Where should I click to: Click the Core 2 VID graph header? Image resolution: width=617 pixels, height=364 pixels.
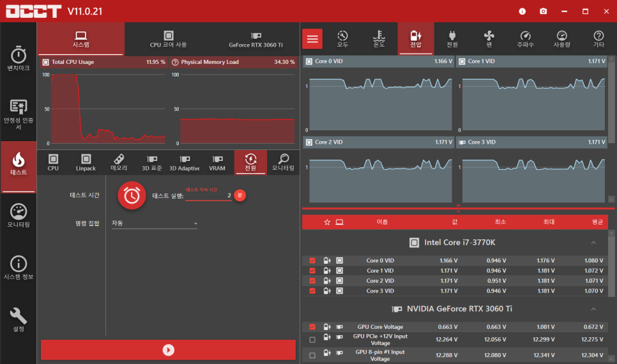(379, 142)
